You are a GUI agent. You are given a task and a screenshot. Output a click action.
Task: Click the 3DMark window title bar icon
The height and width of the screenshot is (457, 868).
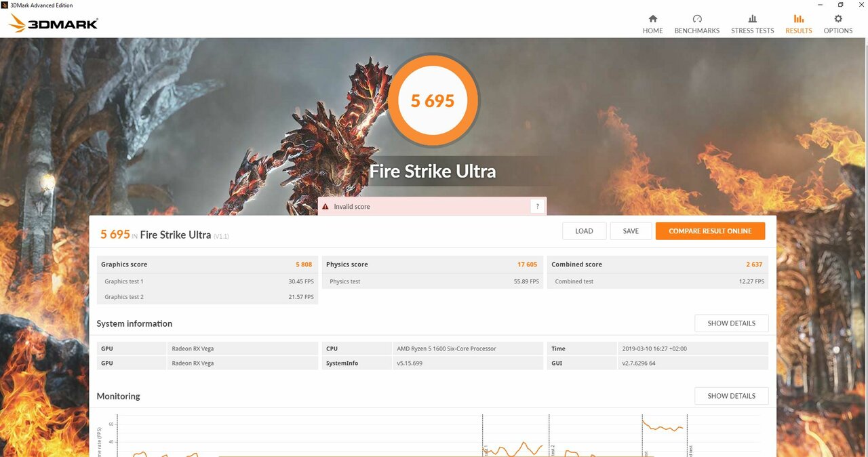[x=5, y=5]
